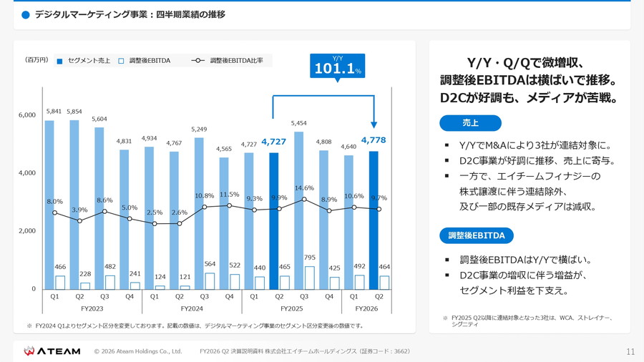Click the 6,000 y-axis tick label
This screenshot has width=644, height=362.
tap(26, 115)
